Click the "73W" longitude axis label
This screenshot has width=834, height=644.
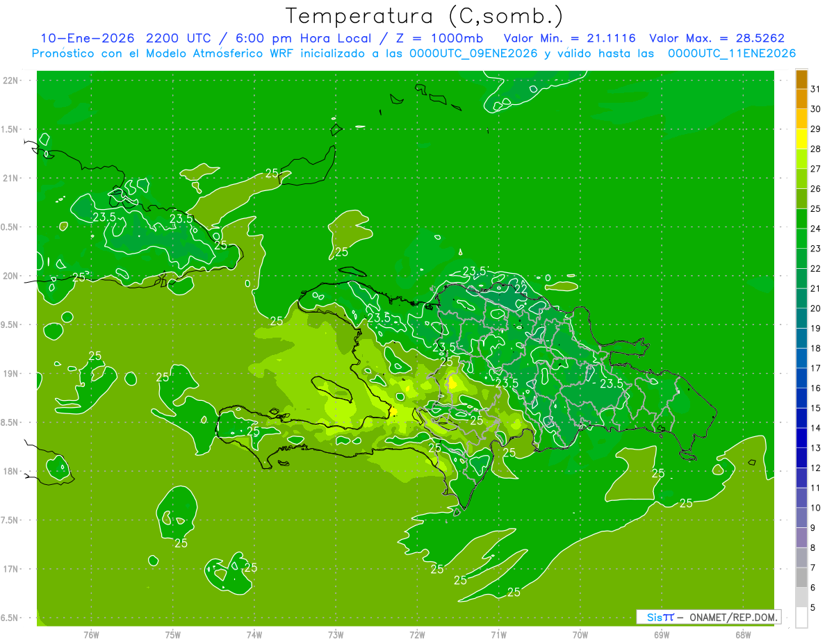pos(336,635)
